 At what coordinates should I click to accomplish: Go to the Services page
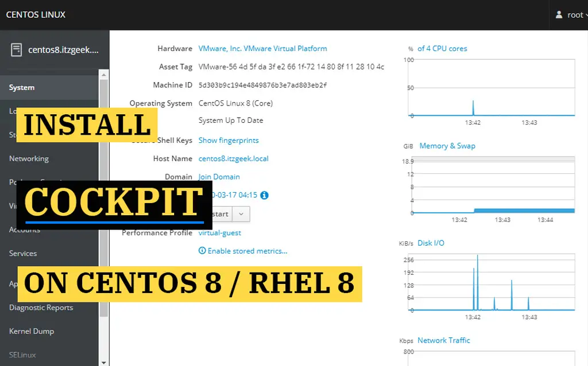click(22, 253)
